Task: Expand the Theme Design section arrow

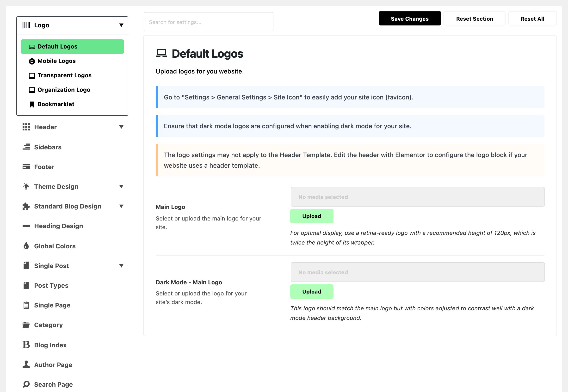Action: pos(121,186)
